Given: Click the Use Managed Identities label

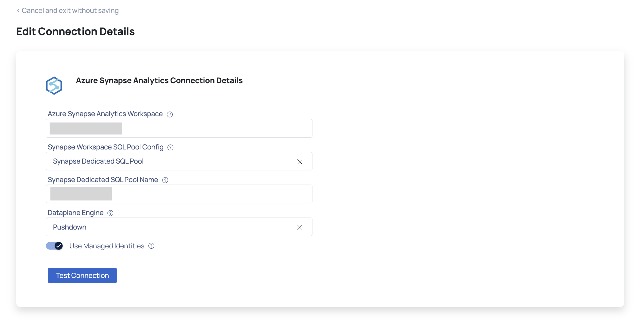Looking at the screenshot, I should point(107,246).
